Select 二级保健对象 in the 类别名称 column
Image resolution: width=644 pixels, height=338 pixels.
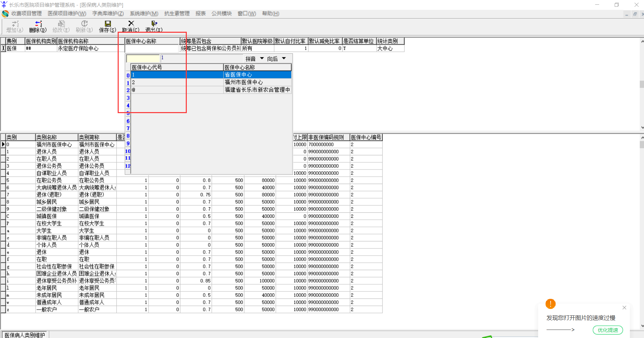tap(57, 209)
